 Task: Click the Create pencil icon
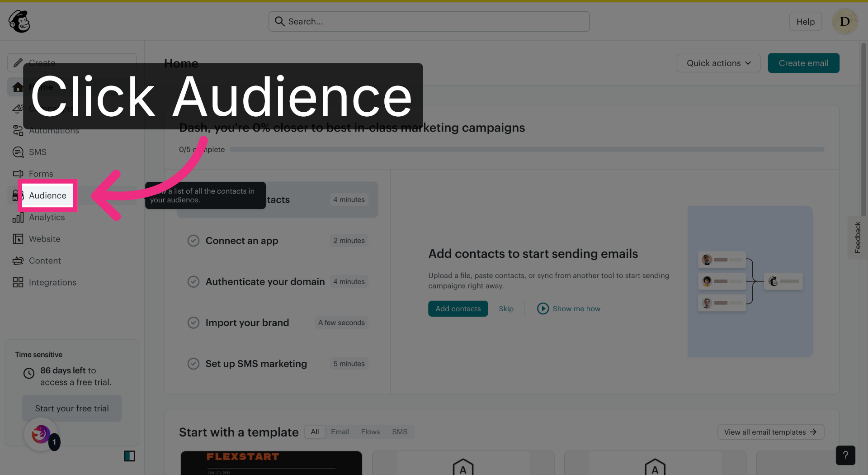tap(18, 63)
